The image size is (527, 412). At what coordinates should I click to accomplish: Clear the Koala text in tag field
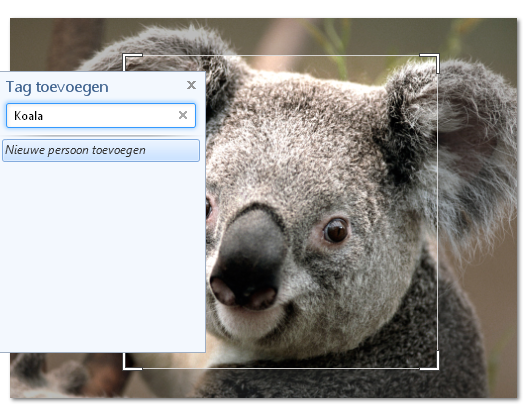coord(183,115)
